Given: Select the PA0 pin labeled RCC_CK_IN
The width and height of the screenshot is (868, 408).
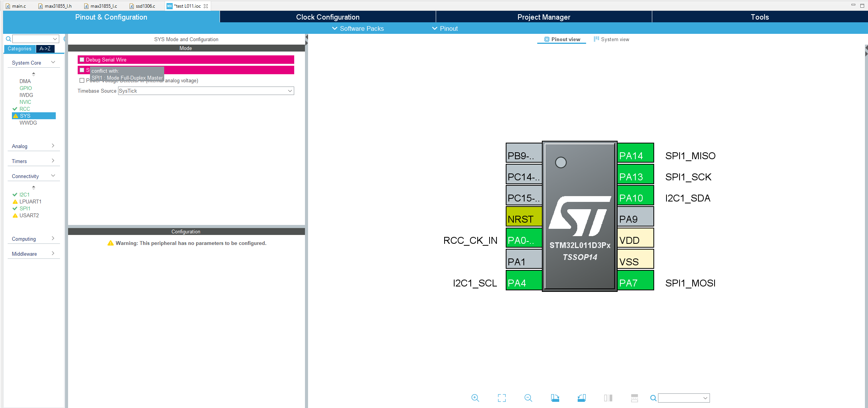Looking at the screenshot, I should [524, 237].
